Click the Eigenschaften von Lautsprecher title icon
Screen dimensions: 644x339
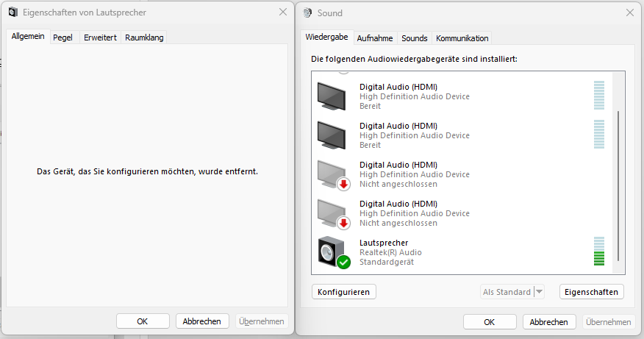click(x=13, y=13)
